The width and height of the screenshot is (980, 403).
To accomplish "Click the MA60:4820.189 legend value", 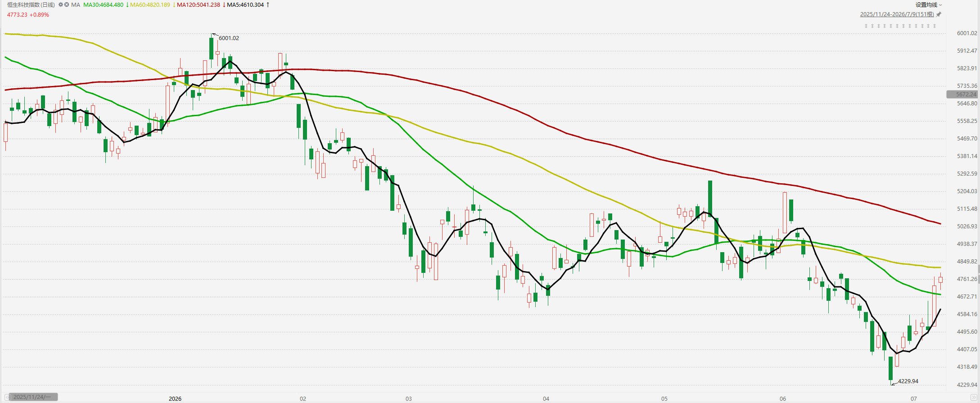I will coord(150,5).
